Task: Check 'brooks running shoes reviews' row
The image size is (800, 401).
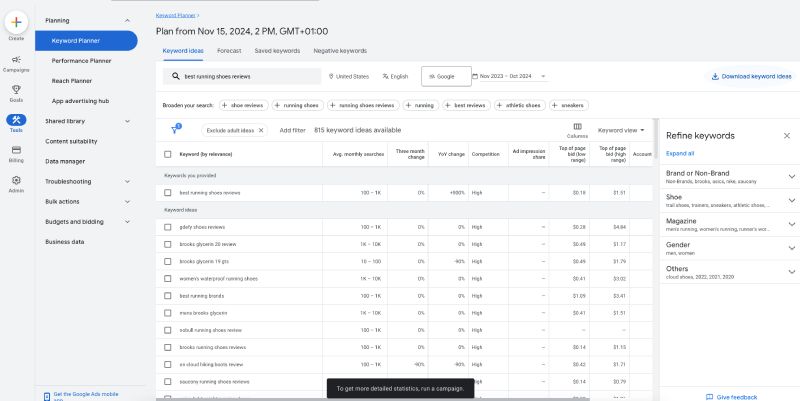Action: [x=167, y=347]
